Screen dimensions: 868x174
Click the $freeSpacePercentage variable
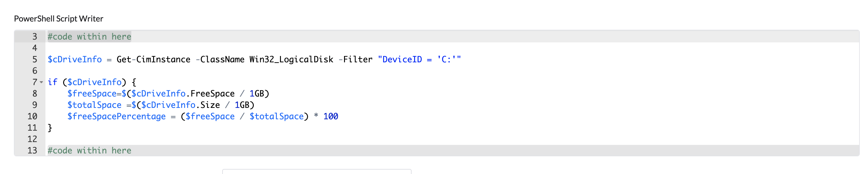tap(116, 116)
